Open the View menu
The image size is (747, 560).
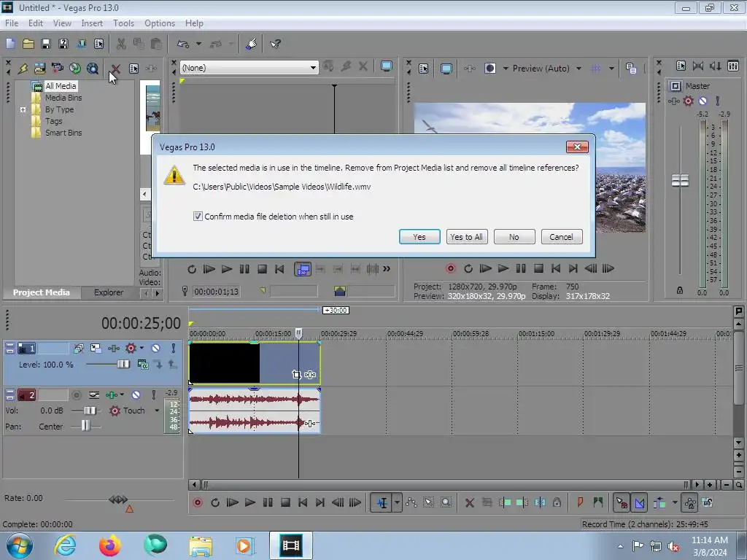62,23
